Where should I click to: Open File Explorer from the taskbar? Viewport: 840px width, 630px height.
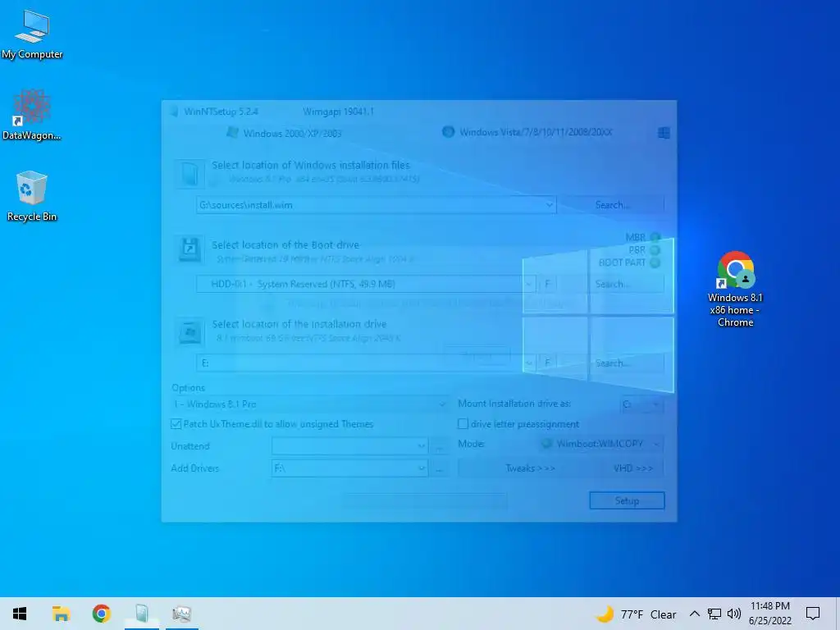tap(61, 614)
